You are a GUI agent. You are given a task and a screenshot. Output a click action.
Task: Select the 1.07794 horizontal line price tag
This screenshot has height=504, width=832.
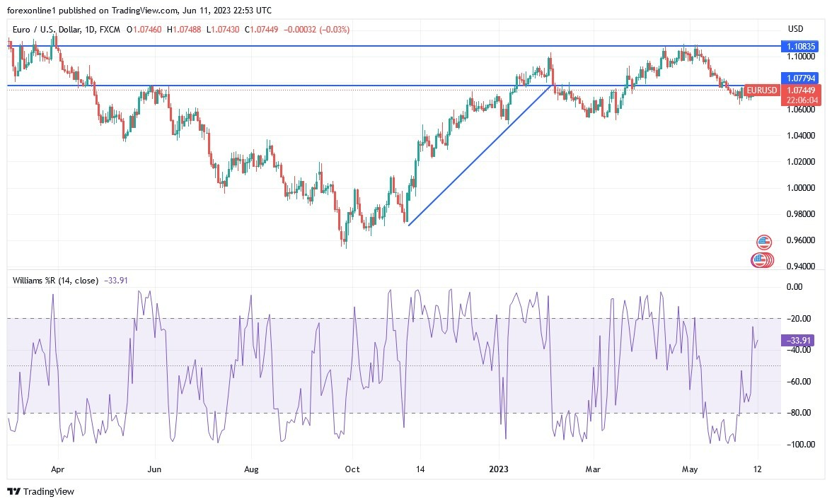(802, 77)
